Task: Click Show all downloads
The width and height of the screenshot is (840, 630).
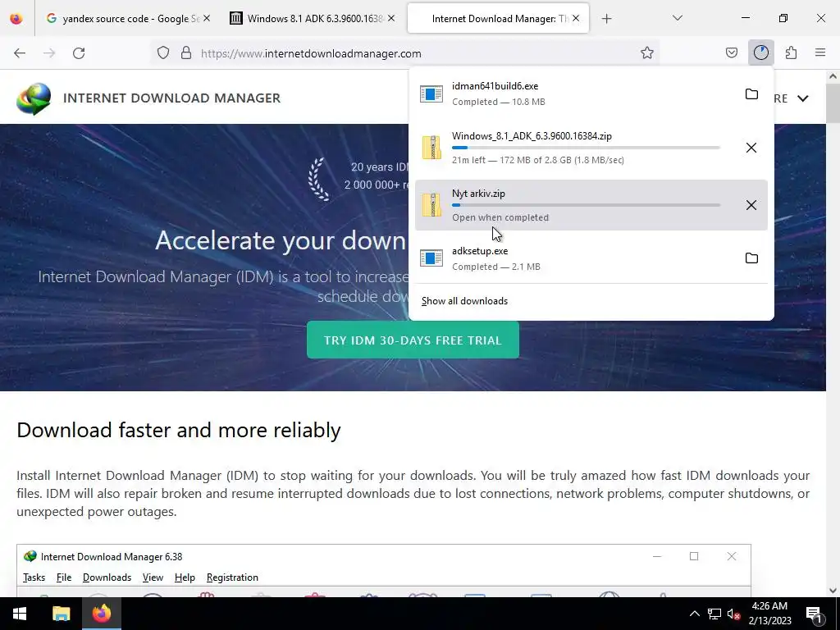Action: point(464,301)
